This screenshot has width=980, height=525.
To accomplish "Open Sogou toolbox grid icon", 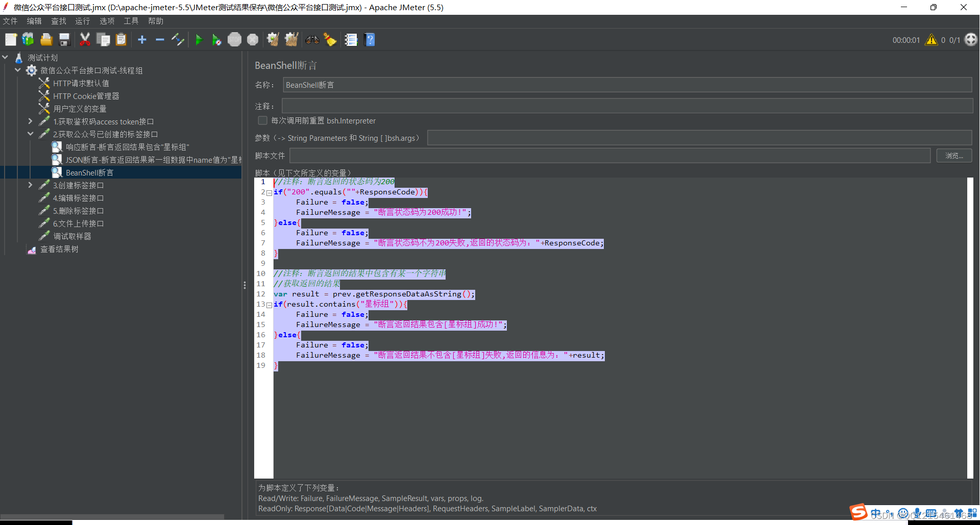I will pos(972,513).
